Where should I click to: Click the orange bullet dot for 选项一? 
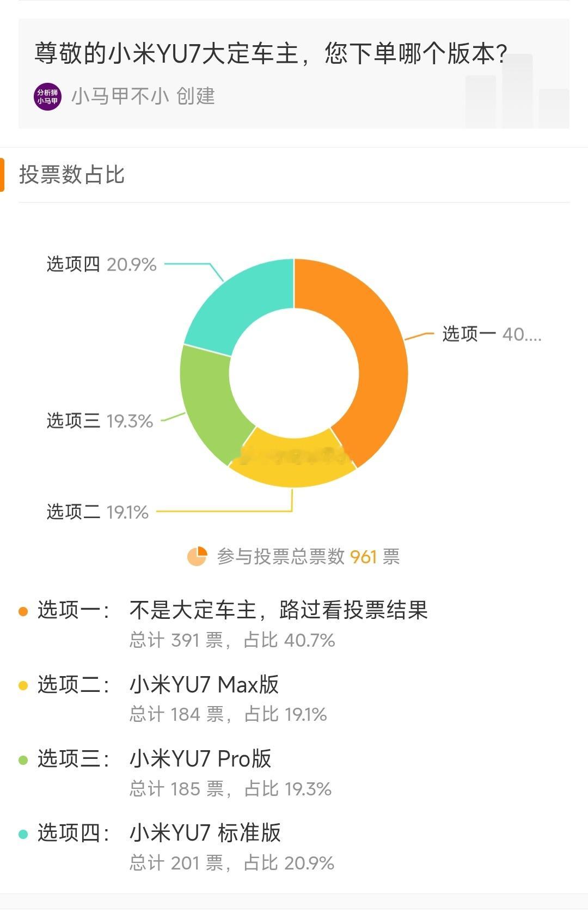[23, 611]
